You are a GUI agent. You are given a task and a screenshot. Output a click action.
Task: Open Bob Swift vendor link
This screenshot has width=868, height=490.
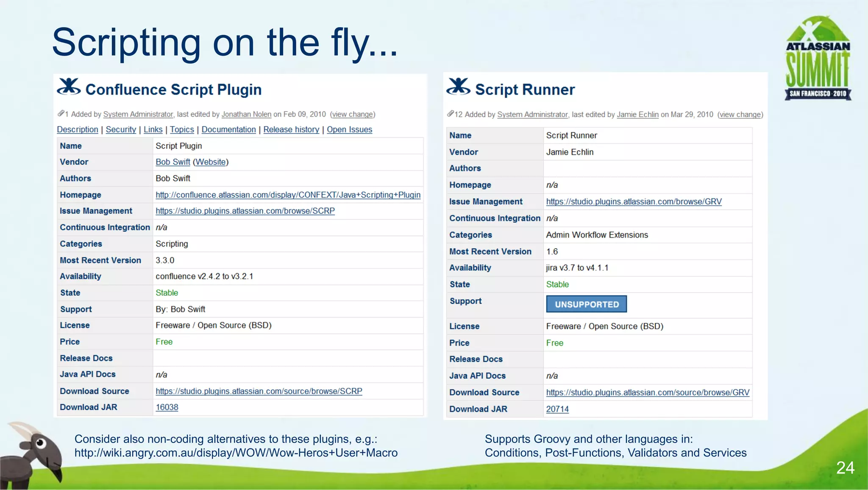(x=172, y=162)
